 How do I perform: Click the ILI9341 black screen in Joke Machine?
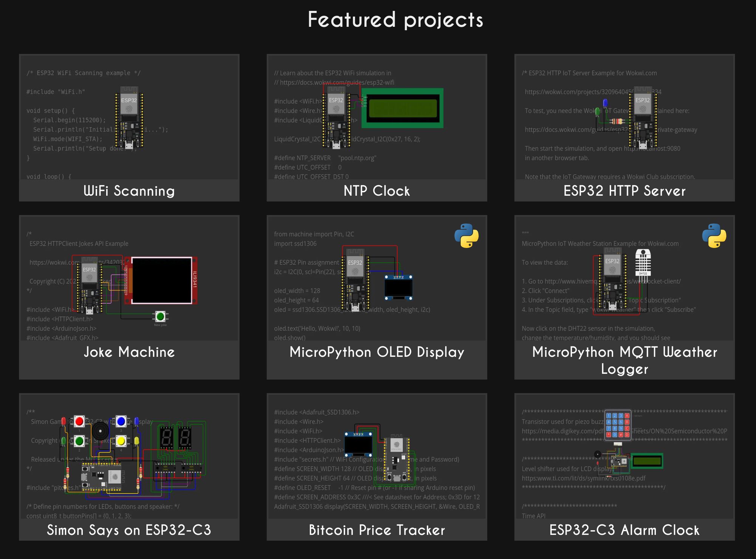point(161,280)
